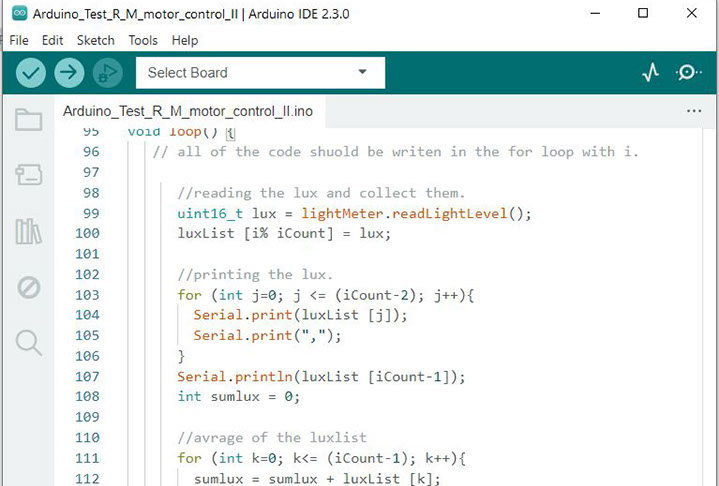
Task: Open the Sketch menu
Action: pyautogui.click(x=96, y=40)
